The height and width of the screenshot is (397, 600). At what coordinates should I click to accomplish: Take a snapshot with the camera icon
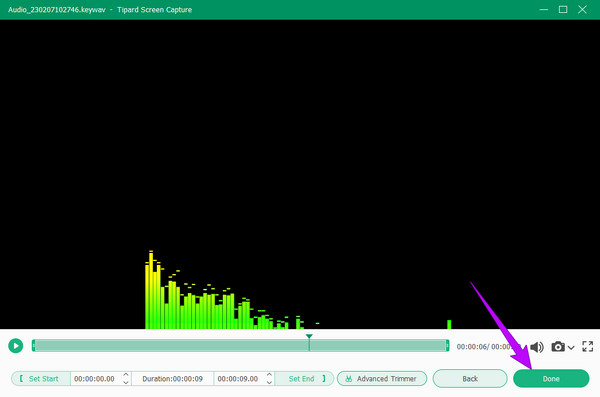[x=558, y=346]
